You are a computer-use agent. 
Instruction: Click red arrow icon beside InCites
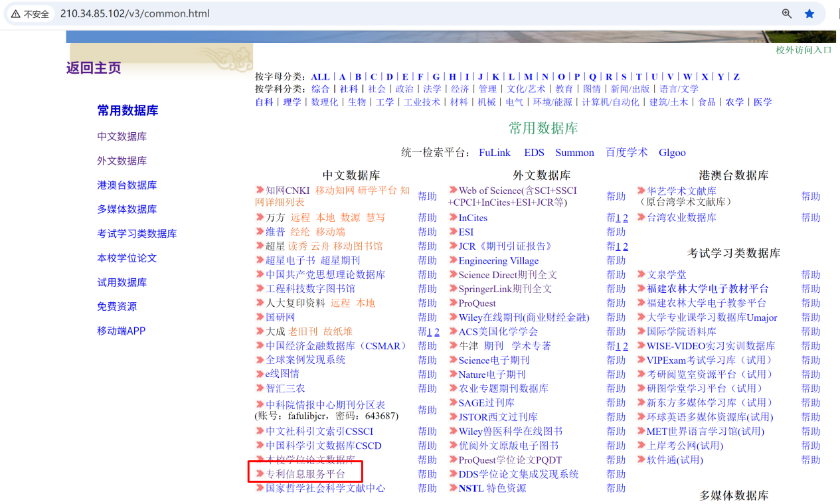click(453, 218)
